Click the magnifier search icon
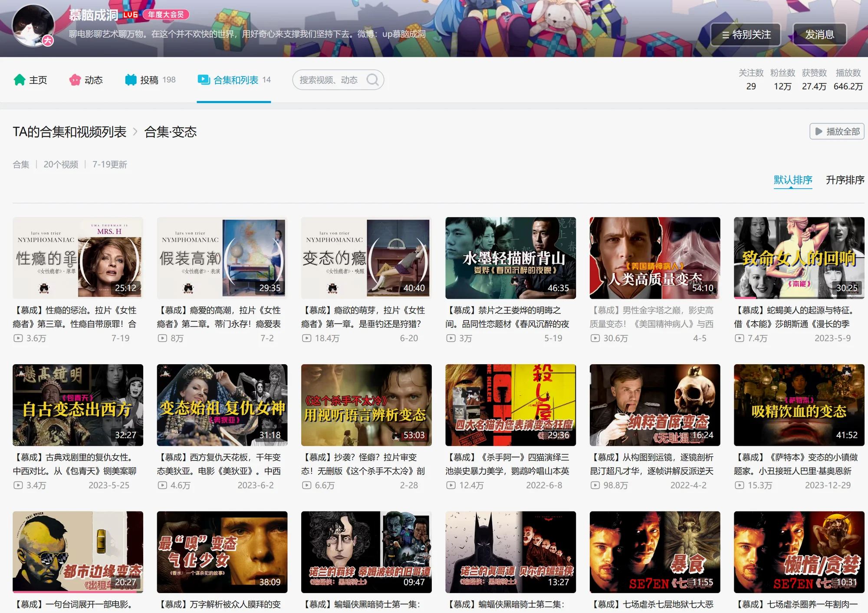The image size is (868, 613). 372,80
